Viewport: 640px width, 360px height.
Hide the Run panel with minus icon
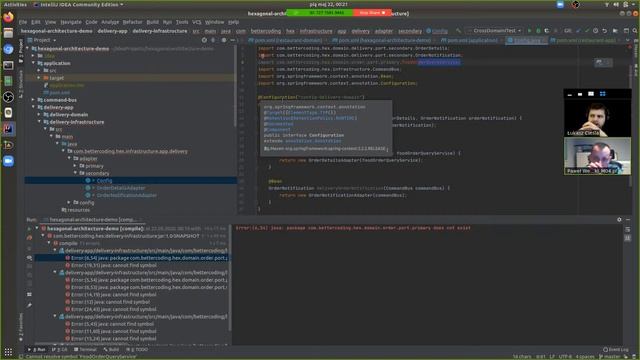coord(628,220)
